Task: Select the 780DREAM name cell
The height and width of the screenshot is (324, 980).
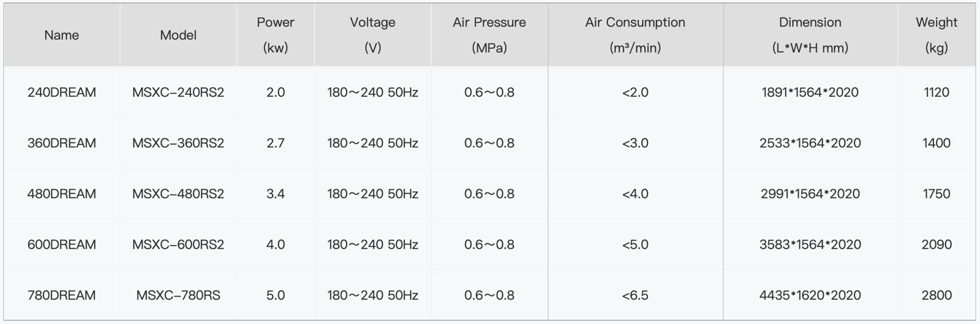Action: click(61, 295)
